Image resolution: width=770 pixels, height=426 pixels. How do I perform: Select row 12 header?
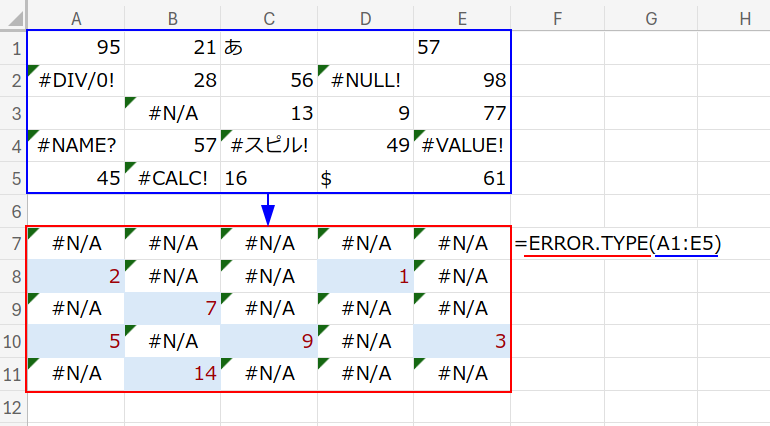[13, 408]
